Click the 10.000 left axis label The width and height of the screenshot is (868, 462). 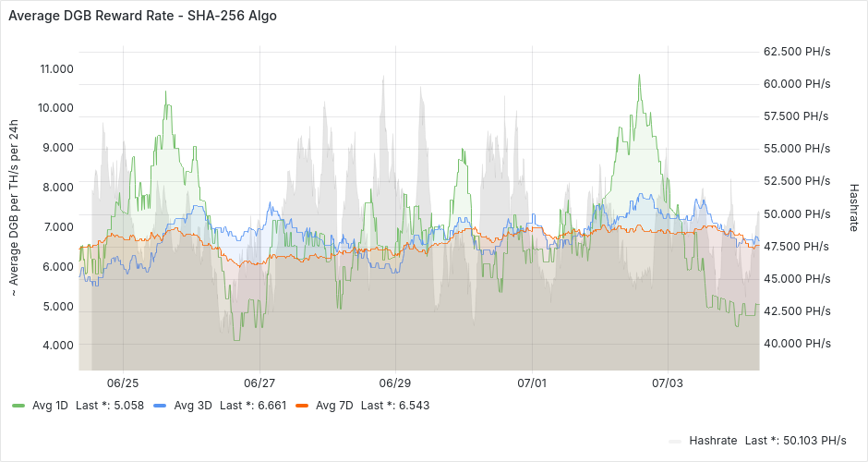[x=55, y=107]
